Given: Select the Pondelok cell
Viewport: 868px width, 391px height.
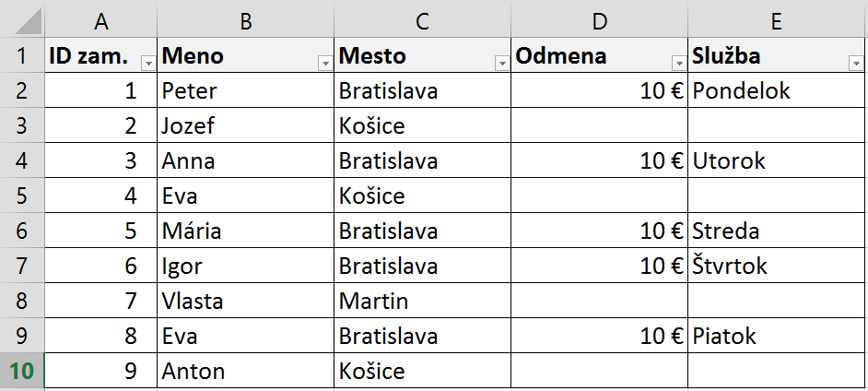Looking at the screenshot, I should 776,90.
